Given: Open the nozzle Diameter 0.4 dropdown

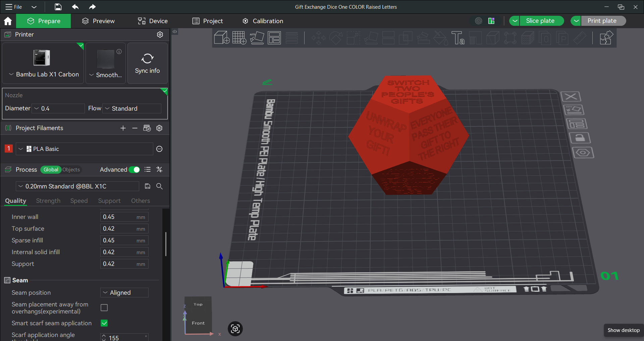Looking at the screenshot, I should [58, 108].
